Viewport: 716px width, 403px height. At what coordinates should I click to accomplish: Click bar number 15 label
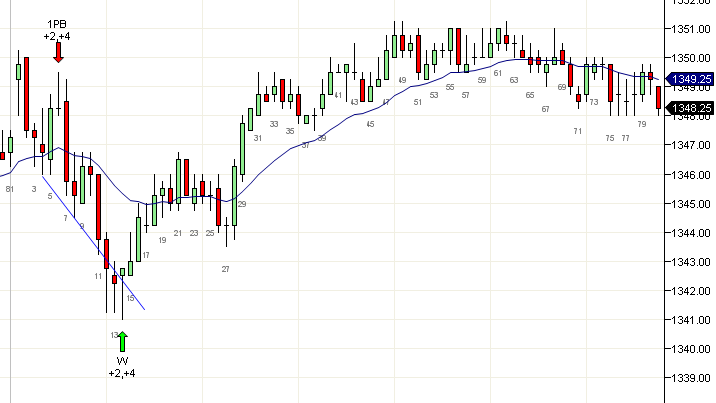pyautogui.click(x=131, y=298)
